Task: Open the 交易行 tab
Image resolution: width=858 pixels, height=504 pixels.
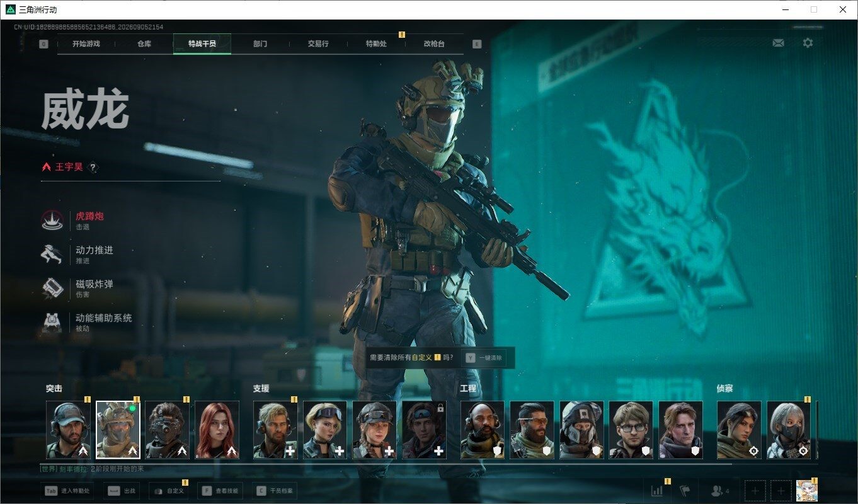Action: pos(318,44)
